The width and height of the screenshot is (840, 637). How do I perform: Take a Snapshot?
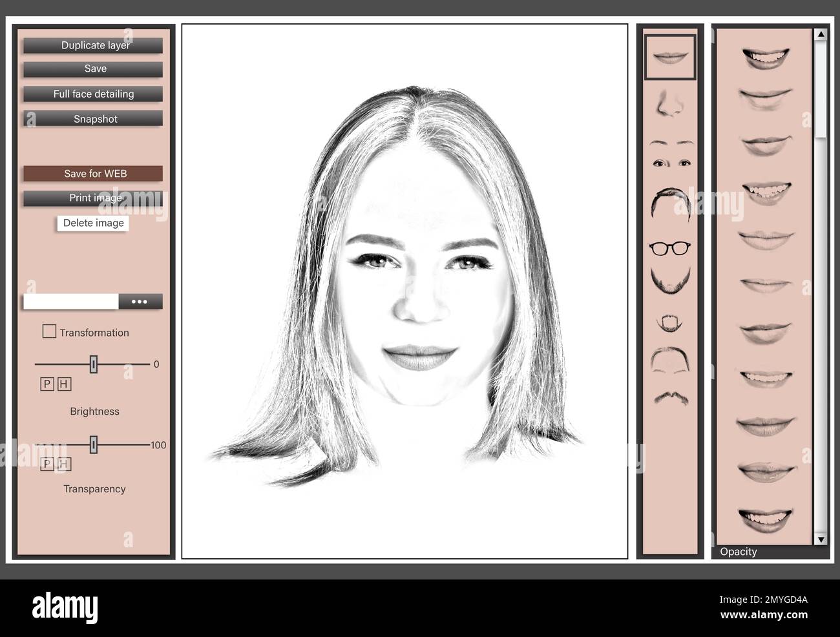coord(93,119)
